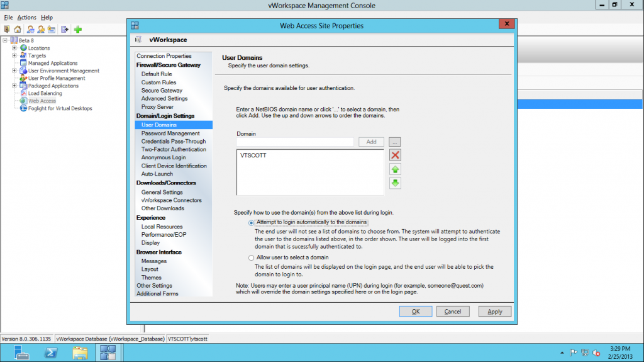
Task: Go to Connection Properties page
Action: click(x=164, y=56)
